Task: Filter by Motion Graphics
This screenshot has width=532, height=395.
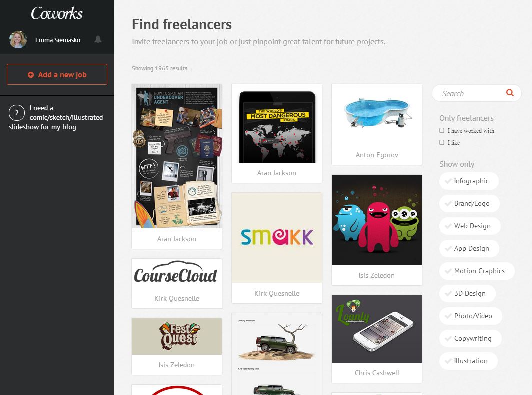Action: (477, 271)
